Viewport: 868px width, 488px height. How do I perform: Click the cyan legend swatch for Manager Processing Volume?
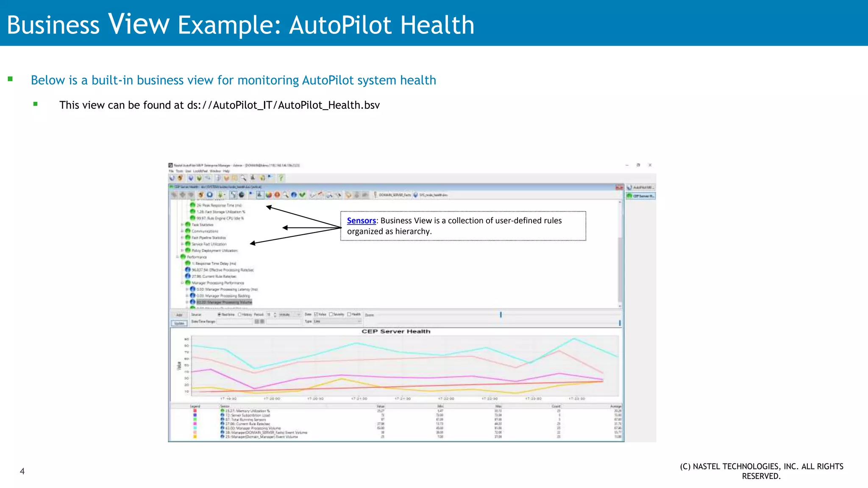[195, 428]
